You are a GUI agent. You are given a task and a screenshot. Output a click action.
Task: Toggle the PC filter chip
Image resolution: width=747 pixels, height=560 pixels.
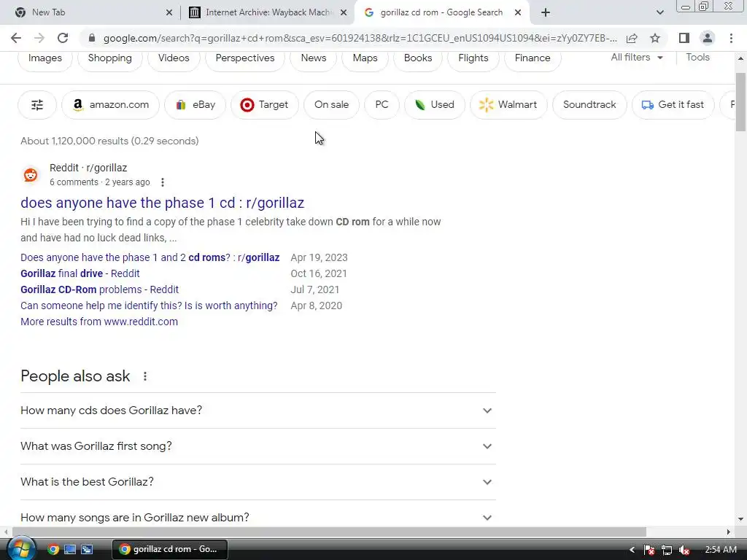coord(382,105)
